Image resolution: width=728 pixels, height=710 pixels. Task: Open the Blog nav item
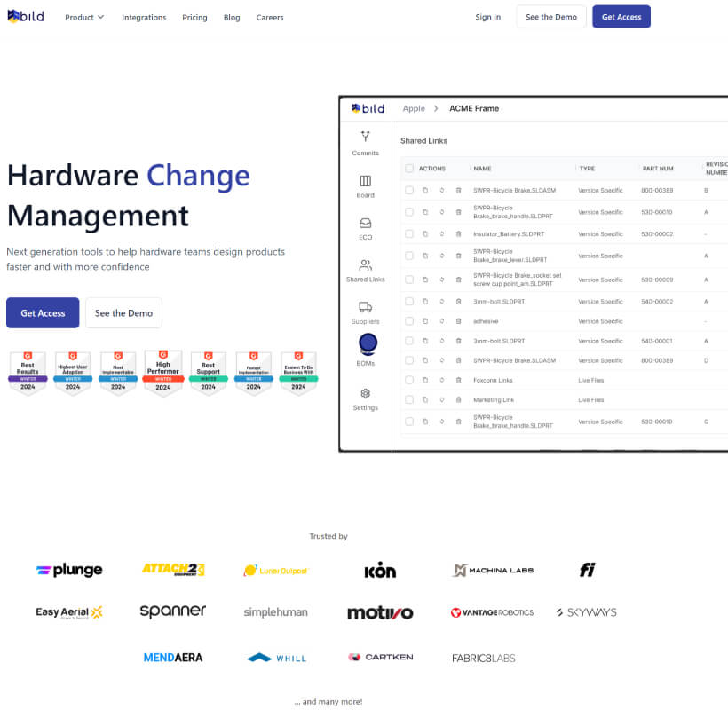(x=232, y=17)
